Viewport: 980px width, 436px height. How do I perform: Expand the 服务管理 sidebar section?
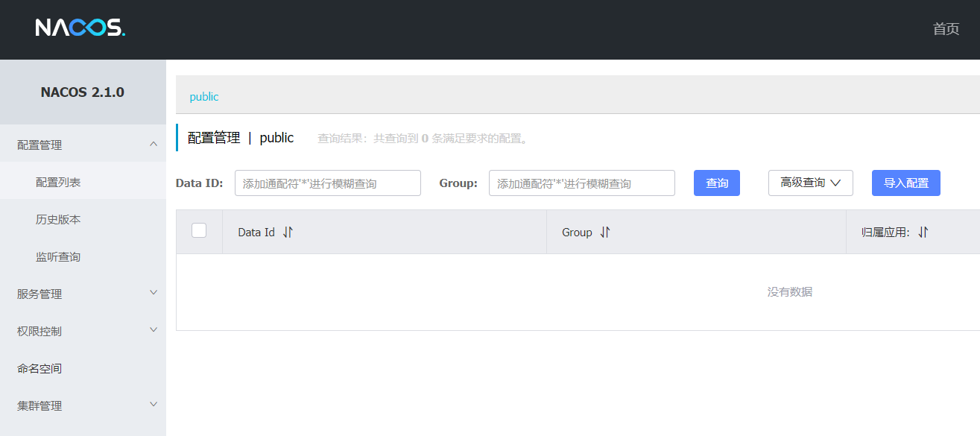click(x=82, y=293)
